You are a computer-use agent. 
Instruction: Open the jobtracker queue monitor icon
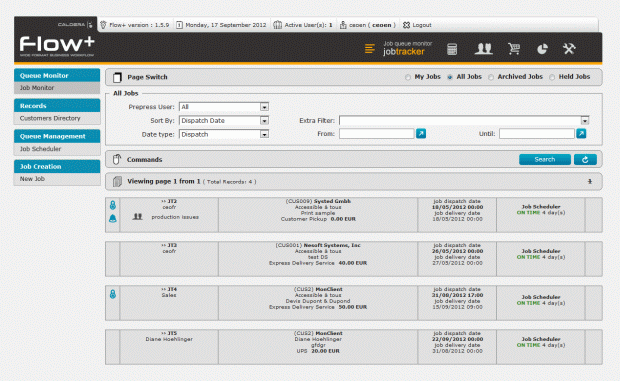[x=369, y=49]
